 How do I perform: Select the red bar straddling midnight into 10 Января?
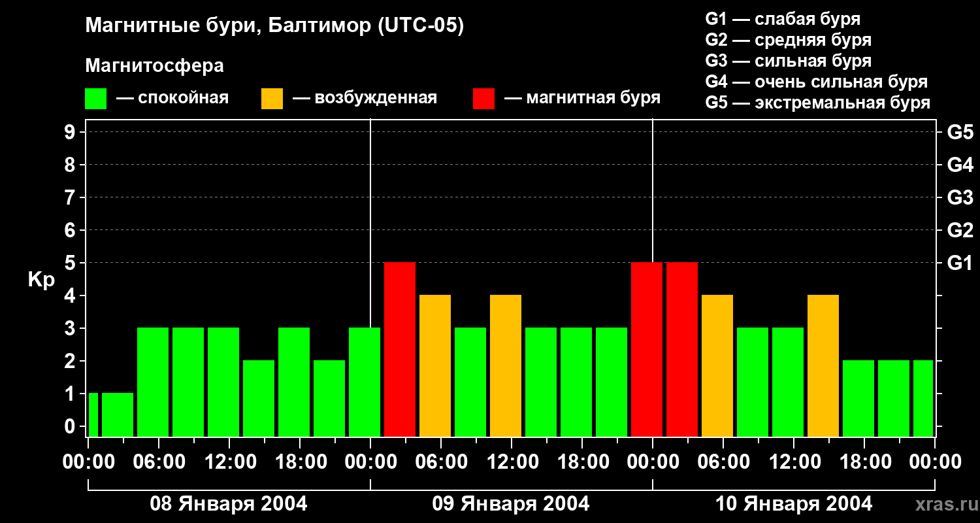coord(647,350)
